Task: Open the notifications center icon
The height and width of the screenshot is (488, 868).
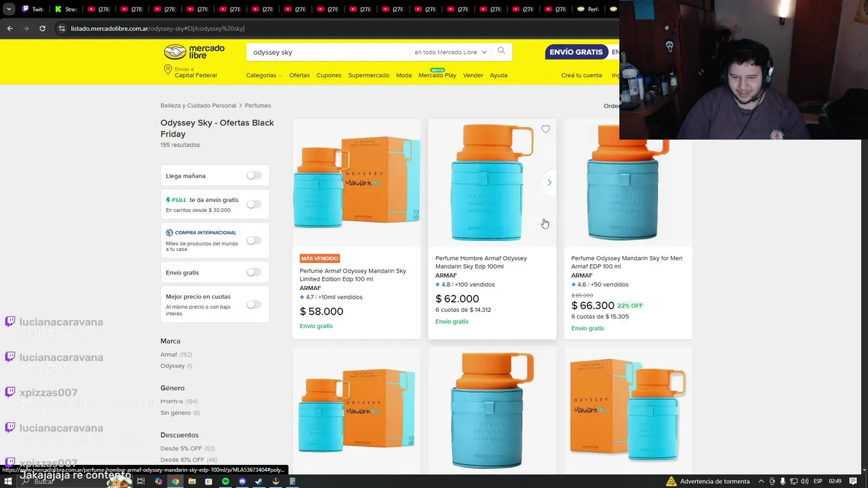Action: tap(854, 481)
